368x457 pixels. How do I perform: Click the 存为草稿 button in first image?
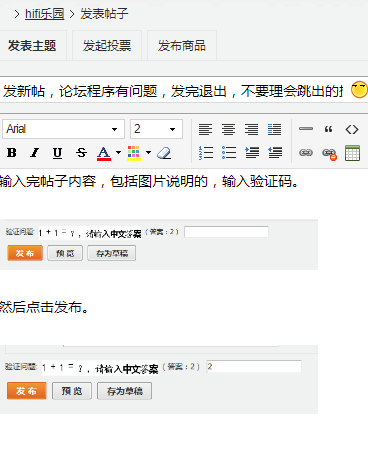pyautogui.click(x=112, y=253)
